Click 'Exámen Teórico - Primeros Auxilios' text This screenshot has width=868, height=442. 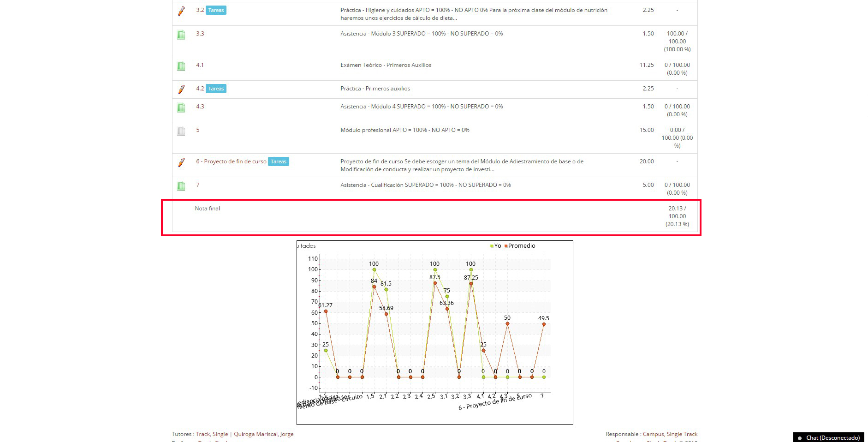tap(386, 65)
